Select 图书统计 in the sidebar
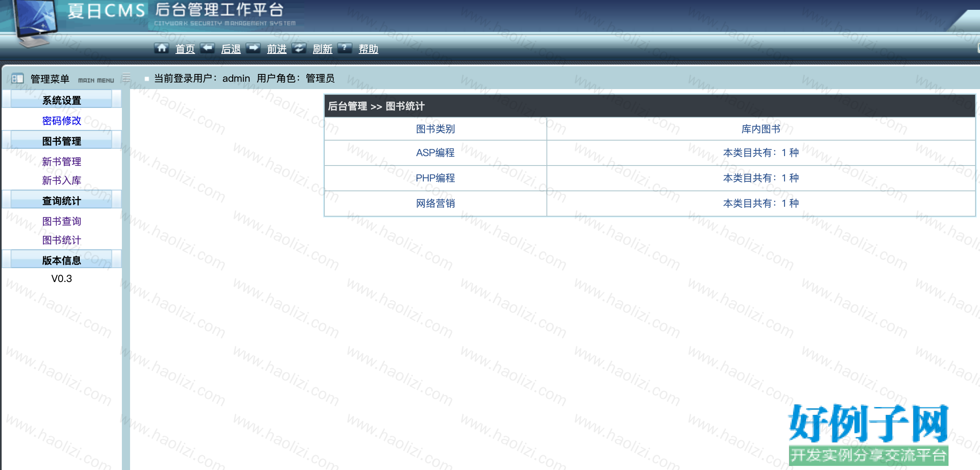The width and height of the screenshot is (980, 470). tap(62, 240)
